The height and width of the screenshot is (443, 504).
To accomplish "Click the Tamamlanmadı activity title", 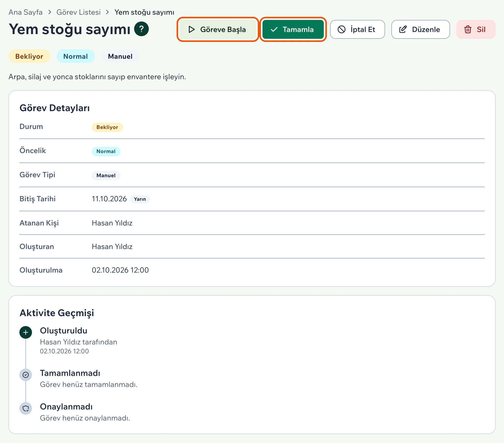I will pyautogui.click(x=70, y=373).
